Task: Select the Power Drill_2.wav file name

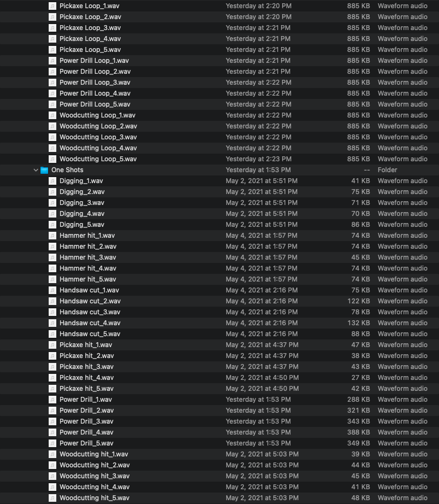Action: pos(86,411)
